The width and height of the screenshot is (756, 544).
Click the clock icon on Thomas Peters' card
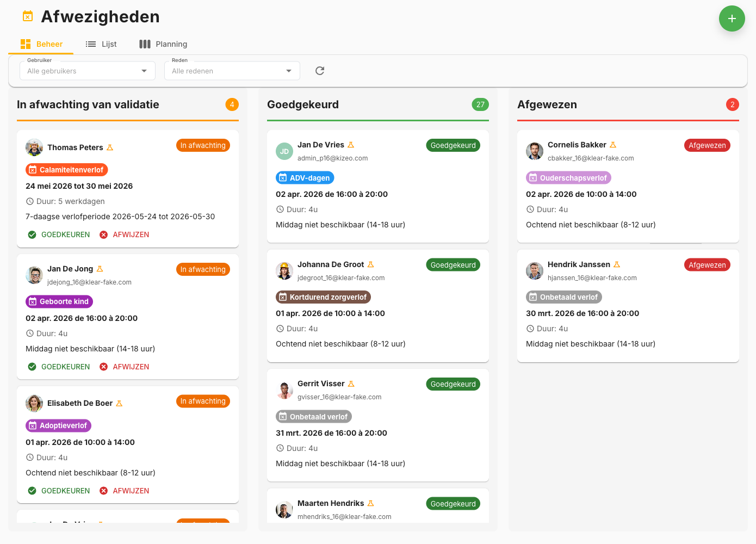click(x=30, y=201)
